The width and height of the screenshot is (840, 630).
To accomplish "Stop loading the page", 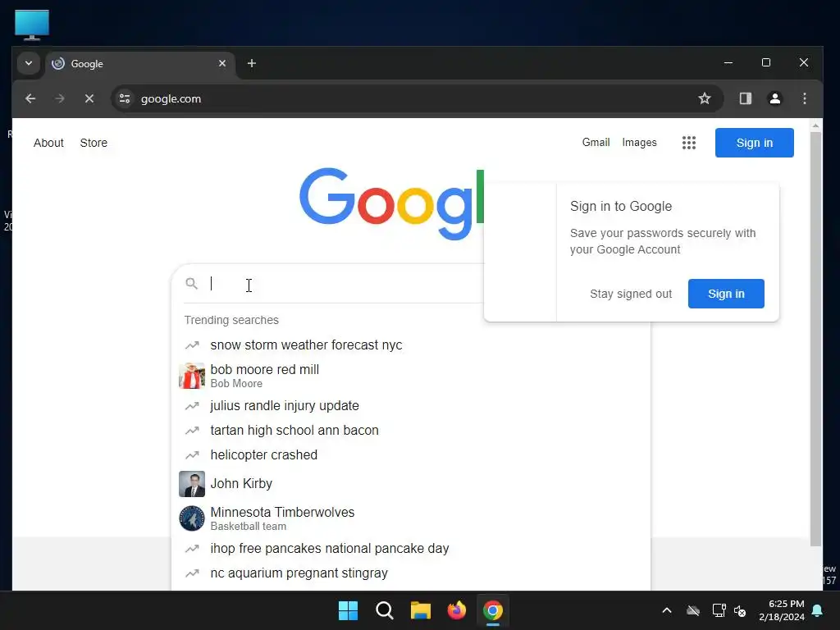I will tap(89, 98).
